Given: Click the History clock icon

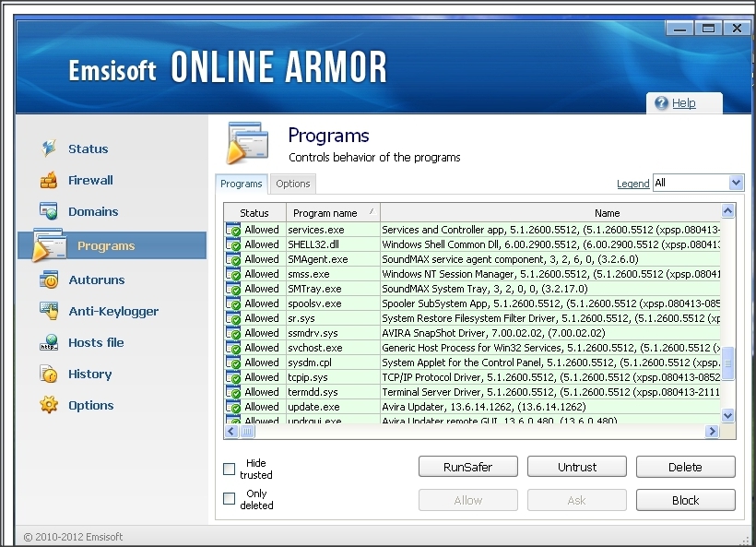Looking at the screenshot, I should [x=49, y=374].
